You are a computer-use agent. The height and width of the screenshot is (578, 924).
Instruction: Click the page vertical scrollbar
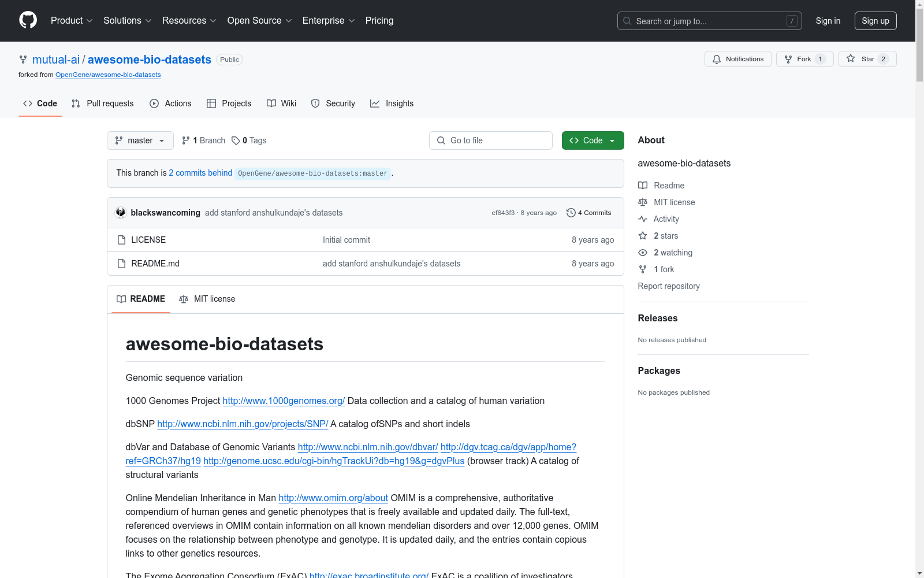[x=919, y=289]
